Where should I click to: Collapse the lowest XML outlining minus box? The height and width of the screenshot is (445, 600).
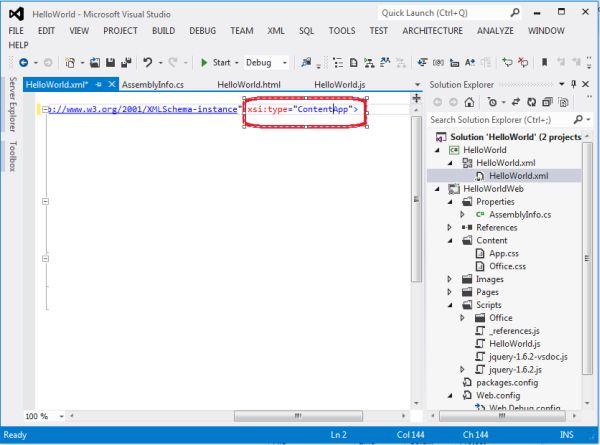point(45,259)
